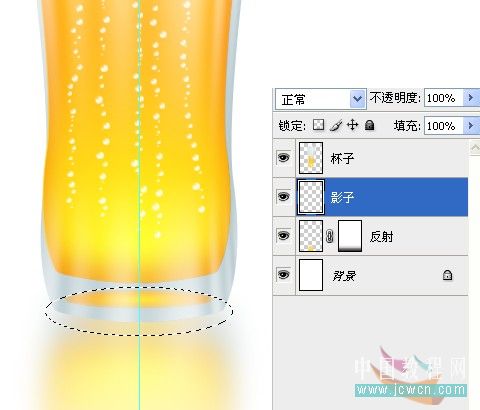
Task: Select 反射 layer thumbnail
Action: pos(311,236)
